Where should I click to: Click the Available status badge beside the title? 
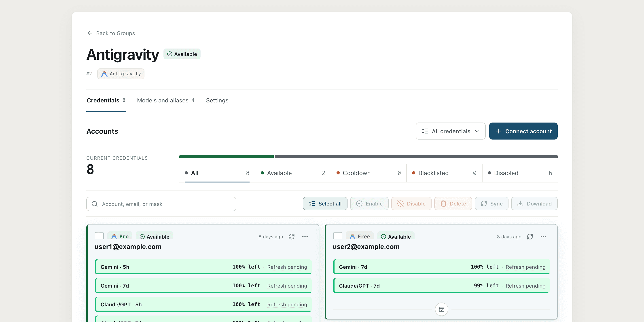click(x=182, y=54)
